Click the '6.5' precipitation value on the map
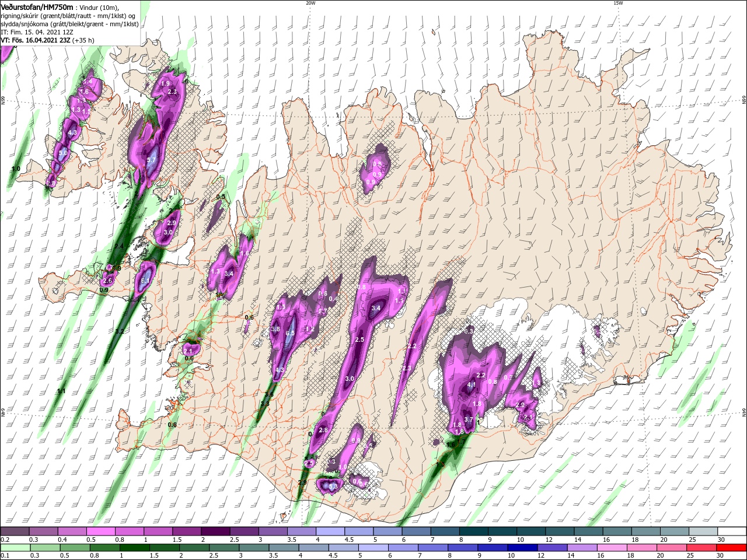Image resolution: width=747 pixels, height=560 pixels. coord(290,333)
